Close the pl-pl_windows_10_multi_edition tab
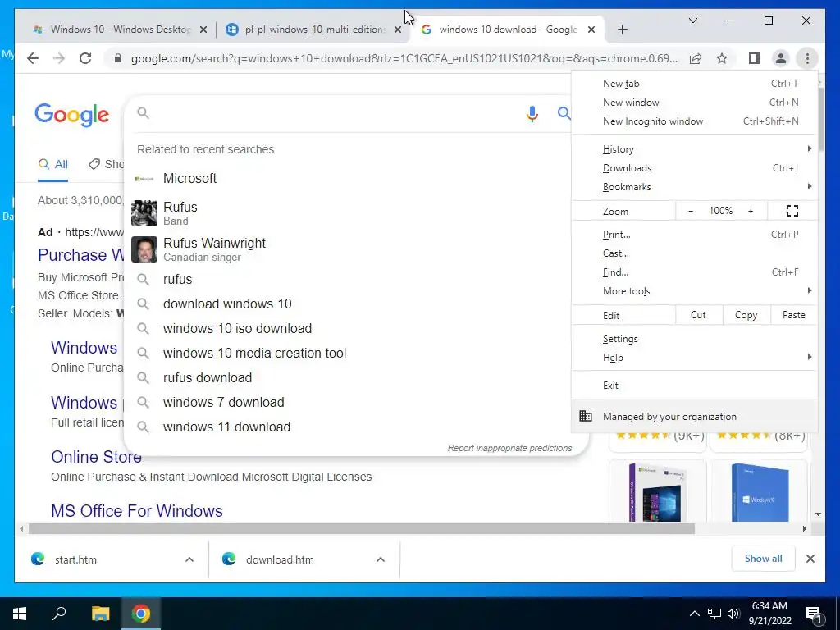Viewport: 840px width, 630px height. point(398,30)
